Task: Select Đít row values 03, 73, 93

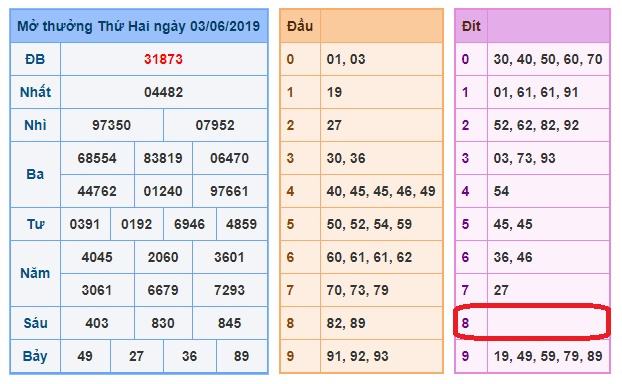Action: [x=524, y=158]
